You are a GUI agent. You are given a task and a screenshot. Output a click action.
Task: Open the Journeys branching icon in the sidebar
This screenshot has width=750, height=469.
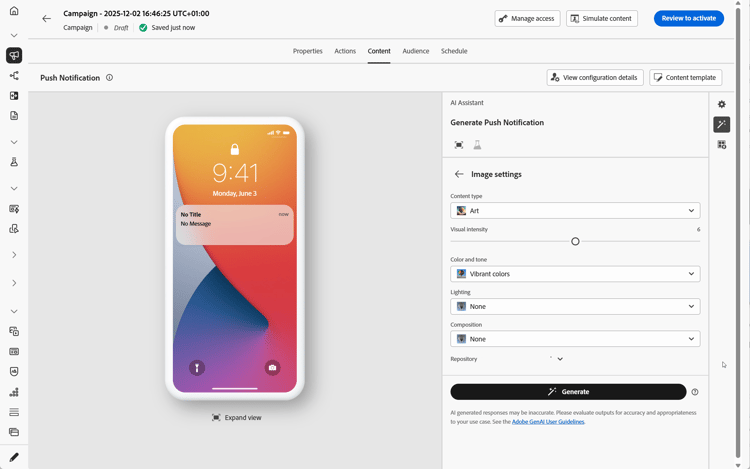(14, 76)
